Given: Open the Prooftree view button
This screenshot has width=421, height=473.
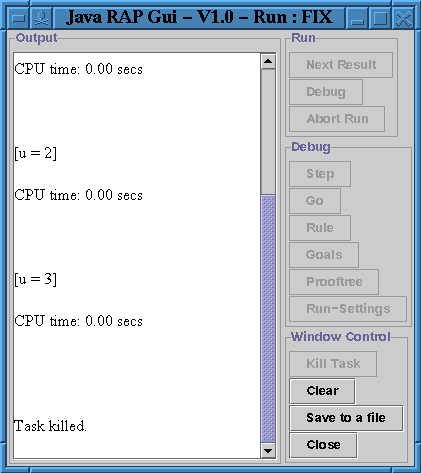Looking at the screenshot, I should click(x=334, y=282).
